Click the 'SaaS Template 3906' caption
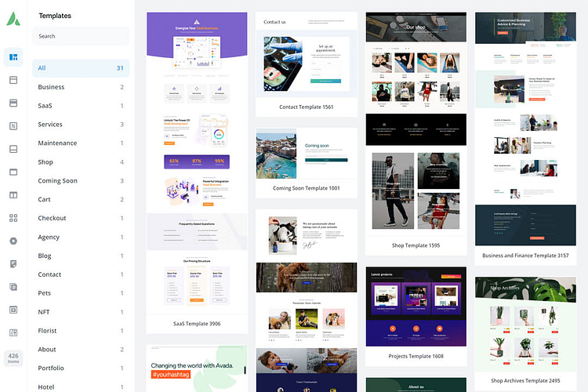This screenshot has height=392, width=588. (197, 324)
